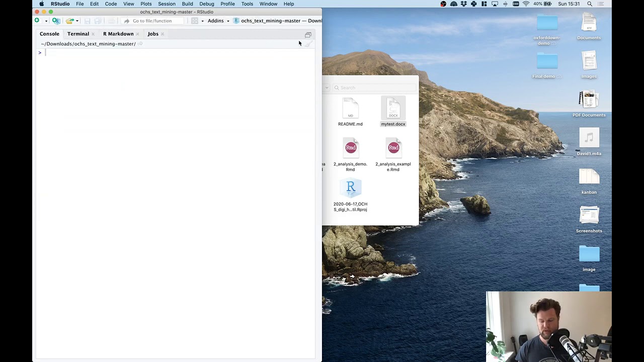The width and height of the screenshot is (644, 362).
Task: Click the Go to file/function field
Action: coord(151,21)
